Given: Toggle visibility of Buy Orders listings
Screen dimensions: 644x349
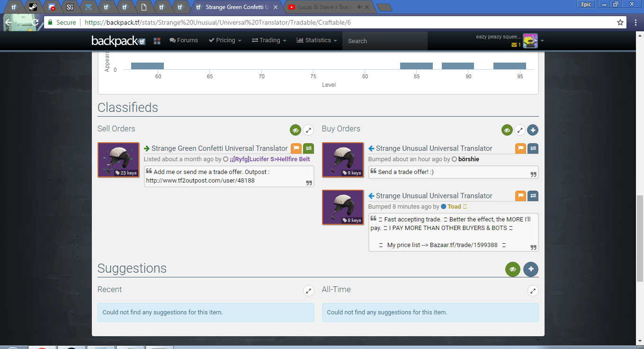Looking at the screenshot, I should click(x=507, y=130).
